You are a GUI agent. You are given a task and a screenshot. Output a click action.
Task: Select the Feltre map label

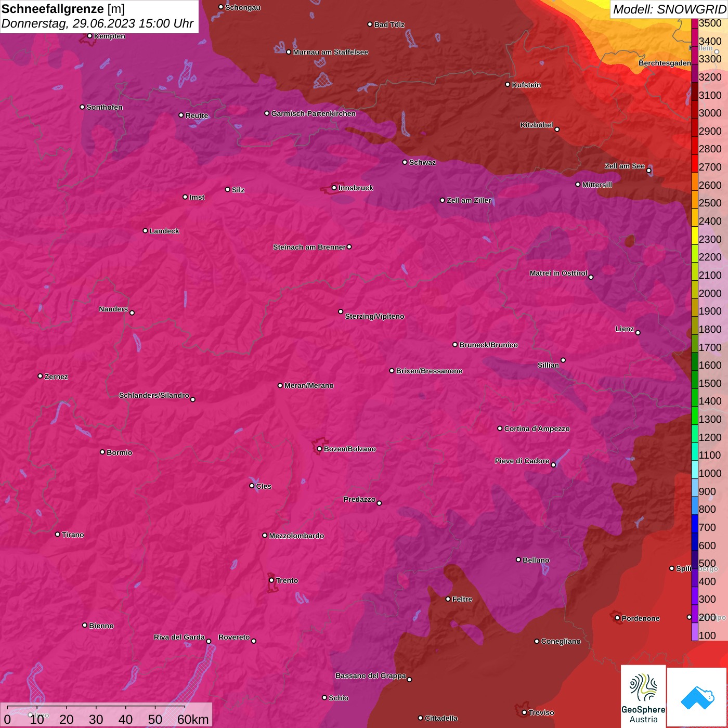click(462, 599)
